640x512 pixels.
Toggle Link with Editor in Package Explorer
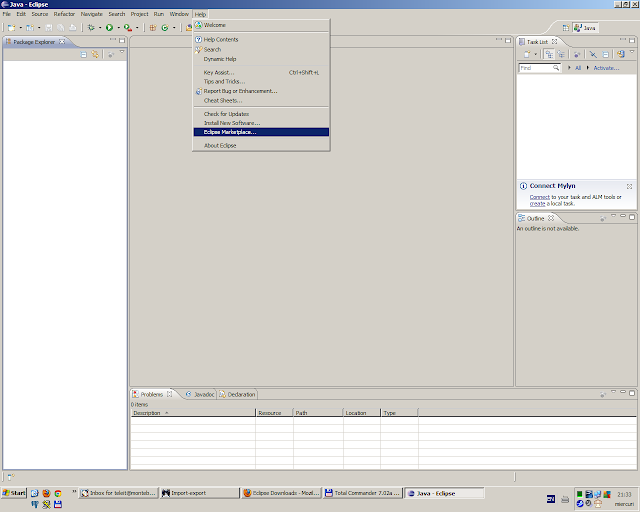pos(95,54)
